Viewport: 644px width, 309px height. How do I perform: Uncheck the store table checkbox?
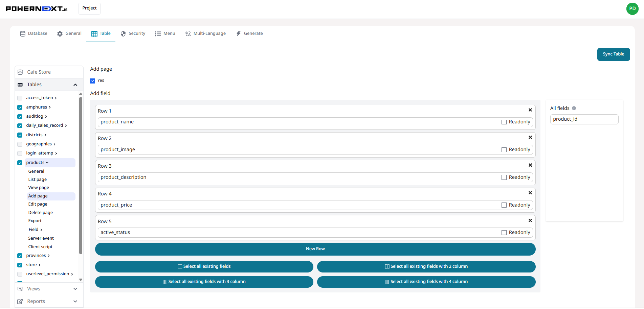20,265
